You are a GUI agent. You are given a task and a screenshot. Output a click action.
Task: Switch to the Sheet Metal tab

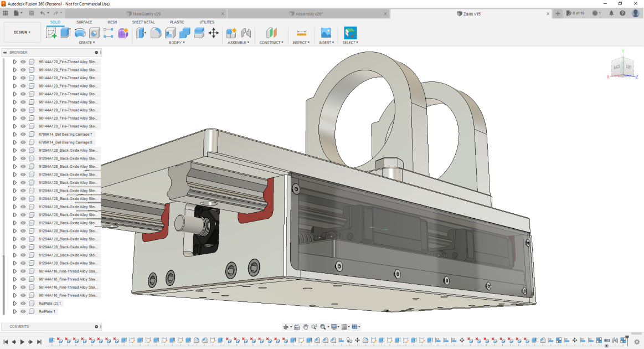pos(143,22)
